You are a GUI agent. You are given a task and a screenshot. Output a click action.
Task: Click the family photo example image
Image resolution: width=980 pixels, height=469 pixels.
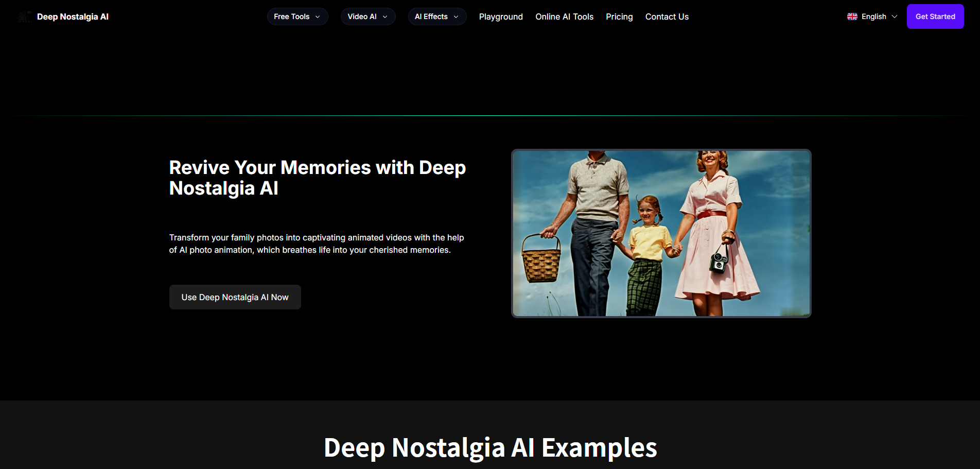tap(661, 233)
